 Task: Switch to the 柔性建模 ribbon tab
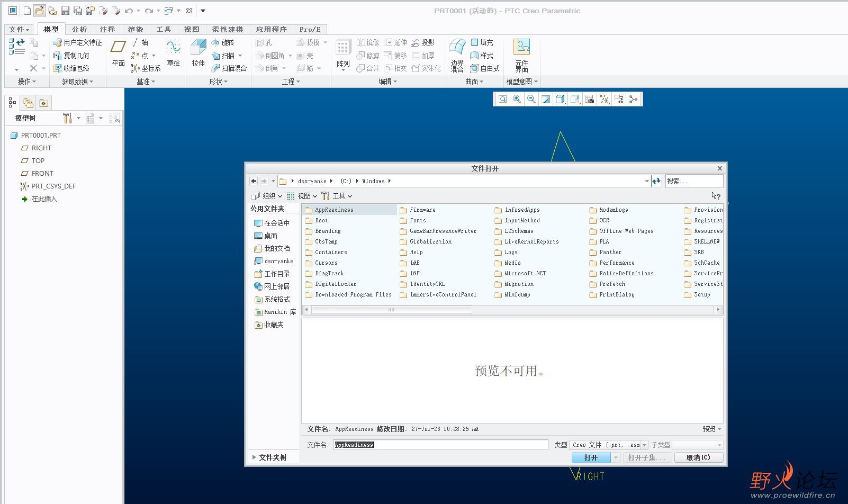point(228,30)
